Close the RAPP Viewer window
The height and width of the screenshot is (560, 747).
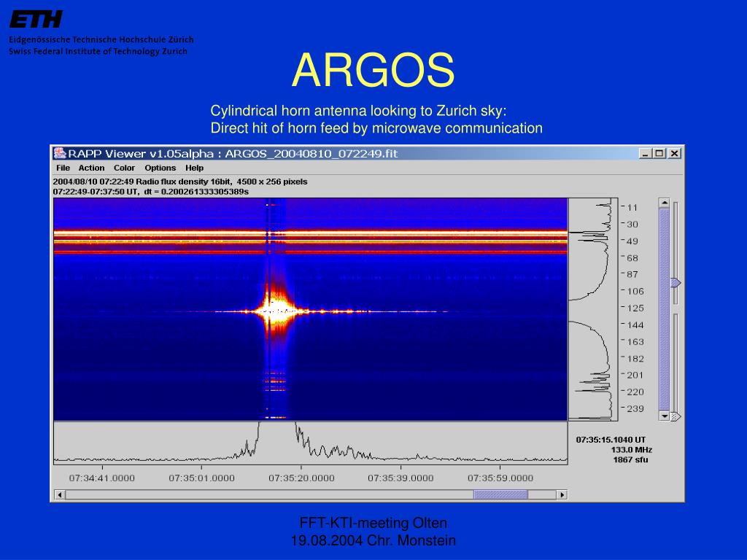(x=675, y=153)
